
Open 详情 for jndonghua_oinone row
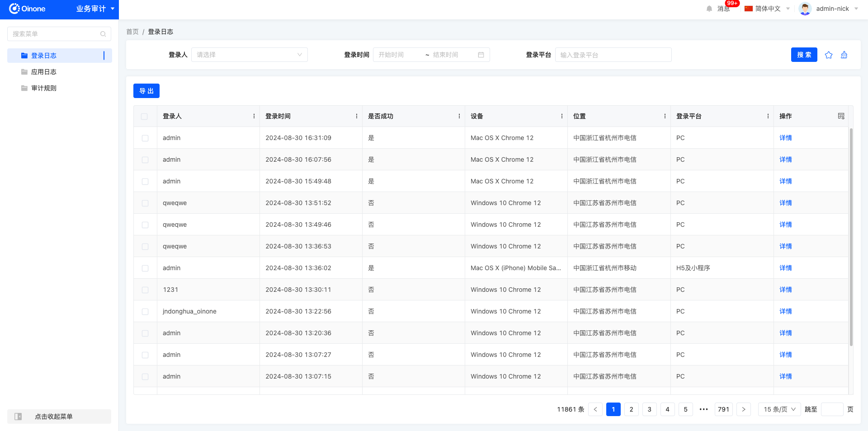(x=786, y=311)
